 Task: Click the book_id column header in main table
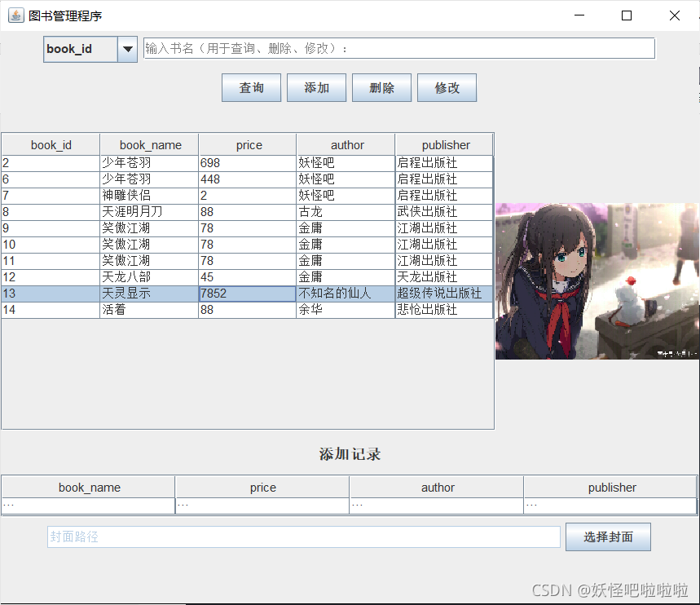[x=51, y=145]
